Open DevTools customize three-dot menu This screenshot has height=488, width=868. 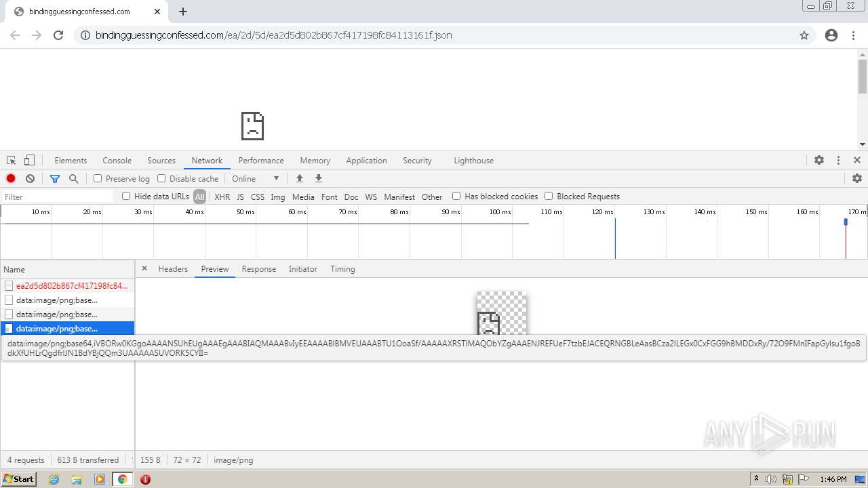click(x=838, y=160)
